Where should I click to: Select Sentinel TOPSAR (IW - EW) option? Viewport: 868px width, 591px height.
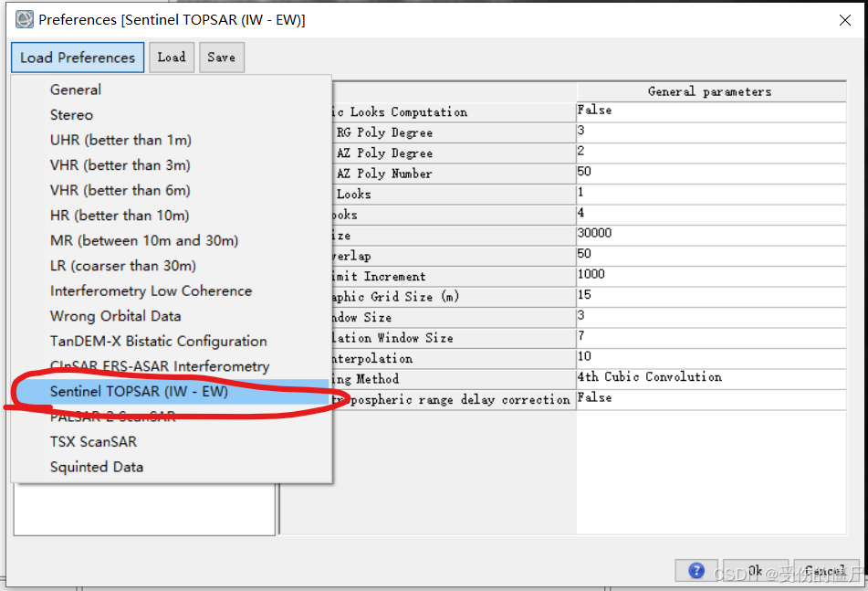[172, 392]
